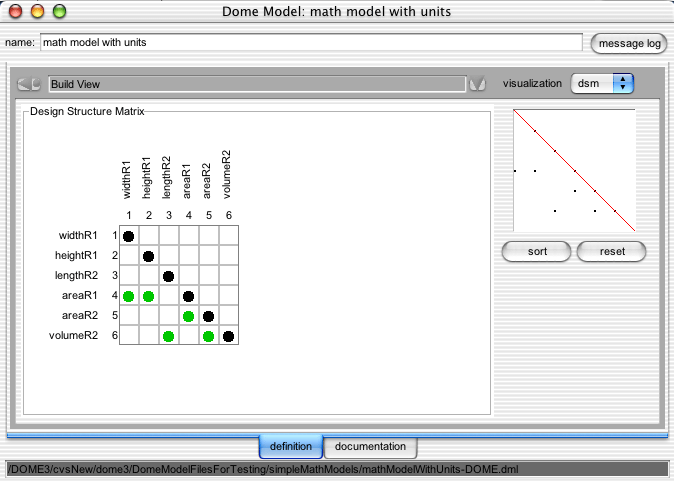Click the black dot at volumeR2 diagonal cell
The width and height of the screenshot is (674, 482).
[x=229, y=336]
